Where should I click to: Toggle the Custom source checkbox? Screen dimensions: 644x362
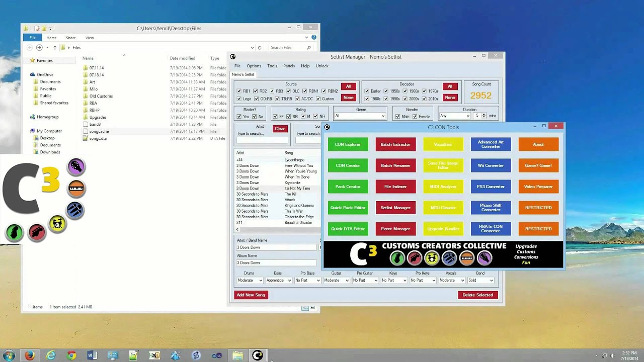tap(318, 99)
